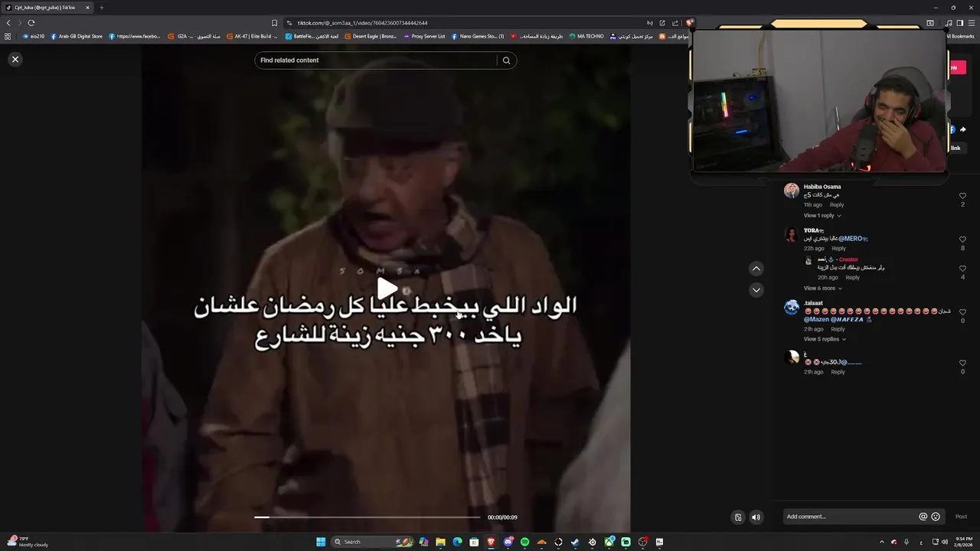
Task: Toggle the auto-scroll icon beside volume
Action: [738, 517]
